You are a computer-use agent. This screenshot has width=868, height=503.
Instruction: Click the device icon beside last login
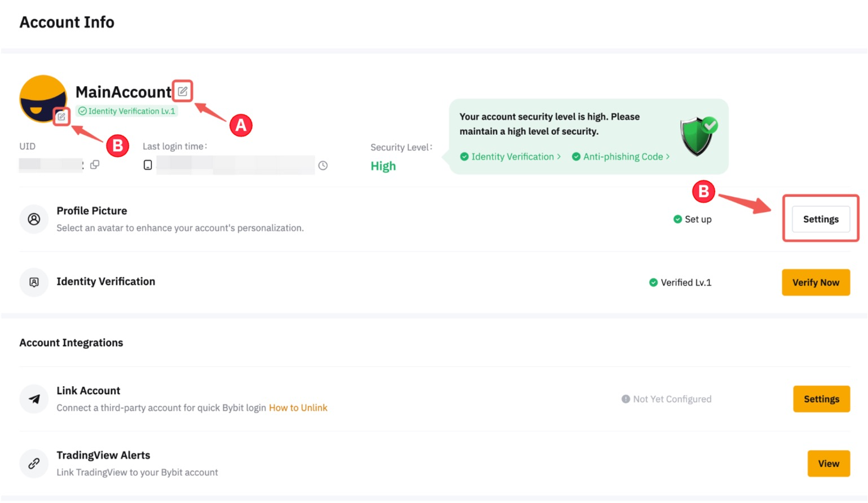click(148, 165)
